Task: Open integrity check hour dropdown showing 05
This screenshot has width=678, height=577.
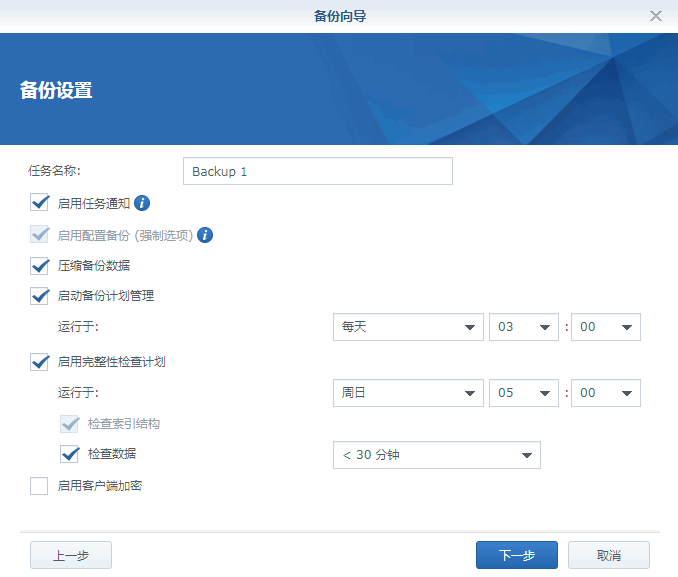Action: pyautogui.click(x=524, y=393)
